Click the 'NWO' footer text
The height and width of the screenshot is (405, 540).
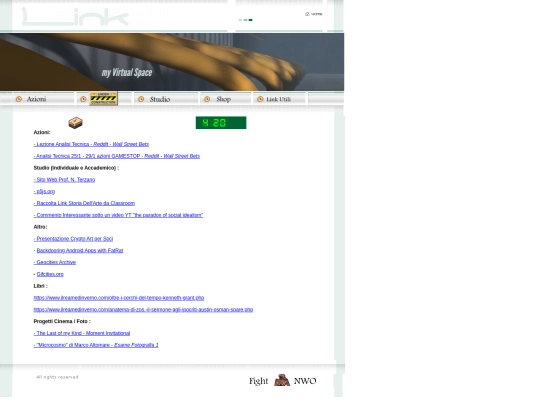(305, 381)
